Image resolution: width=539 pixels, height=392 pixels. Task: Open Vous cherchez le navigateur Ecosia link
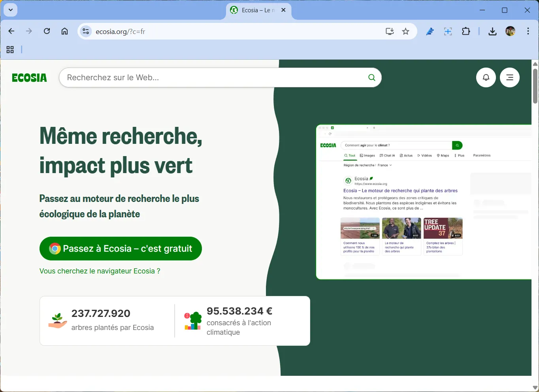pyautogui.click(x=100, y=271)
